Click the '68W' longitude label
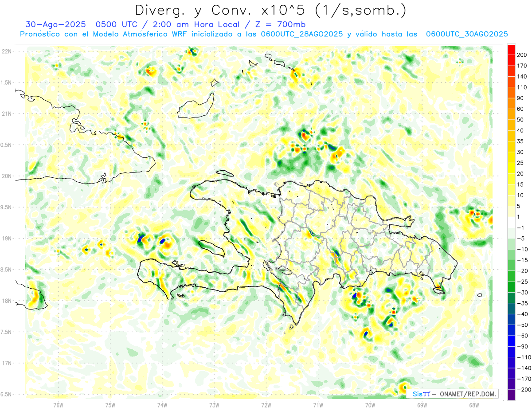 pyautogui.click(x=474, y=405)
